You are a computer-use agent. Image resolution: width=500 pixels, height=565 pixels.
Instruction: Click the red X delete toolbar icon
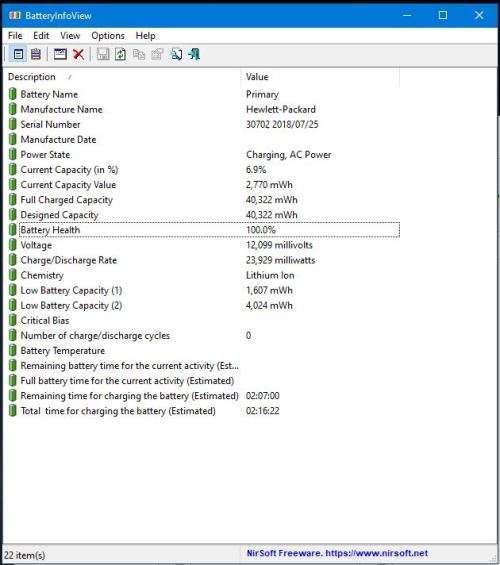pos(79,54)
